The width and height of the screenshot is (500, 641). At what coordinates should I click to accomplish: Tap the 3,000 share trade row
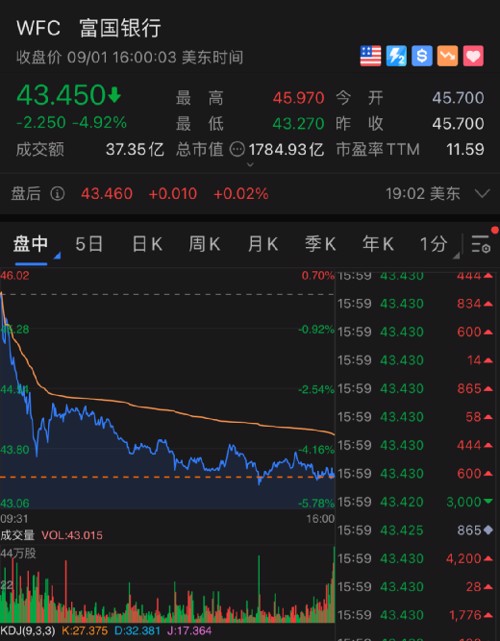(x=415, y=502)
